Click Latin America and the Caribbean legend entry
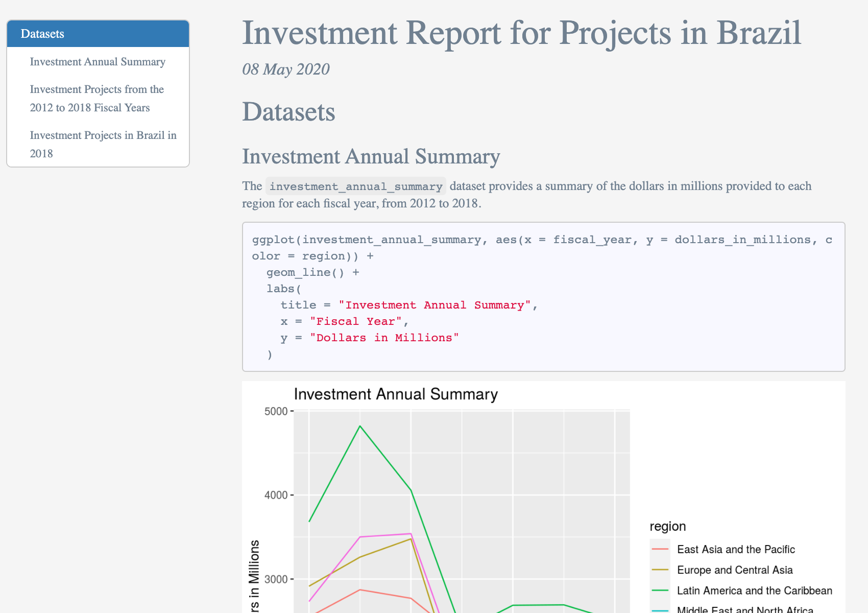The image size is (868, 613). click(x=755, y=590)
